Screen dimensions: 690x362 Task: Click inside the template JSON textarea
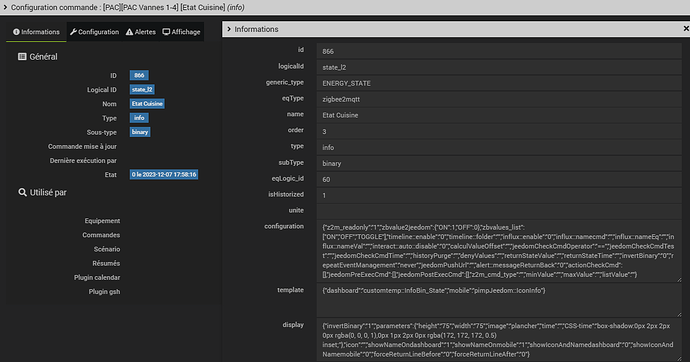[499, 300]
